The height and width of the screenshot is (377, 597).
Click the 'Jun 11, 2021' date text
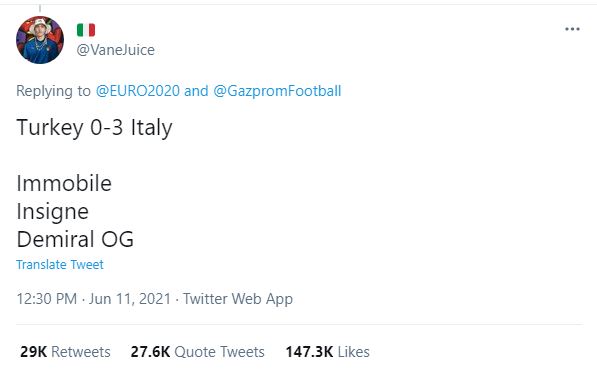pyautogui.click(x=129, y=299)
